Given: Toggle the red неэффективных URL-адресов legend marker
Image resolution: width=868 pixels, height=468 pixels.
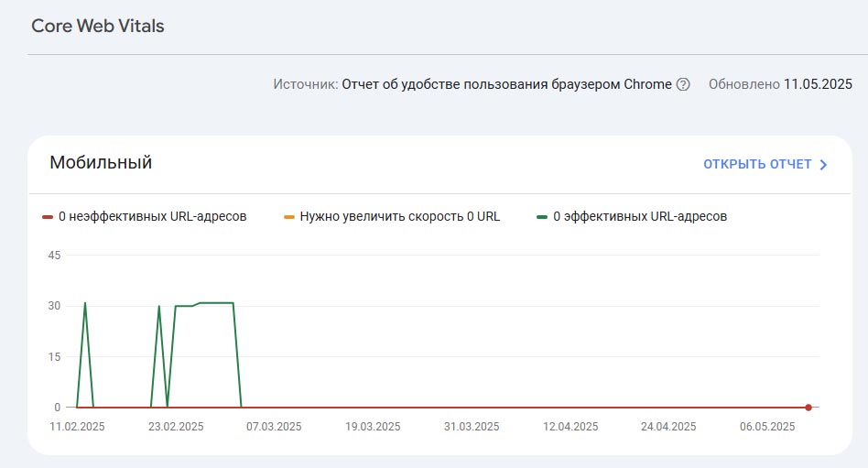Looking at the screenshot, I should click(x=48, y=217).
